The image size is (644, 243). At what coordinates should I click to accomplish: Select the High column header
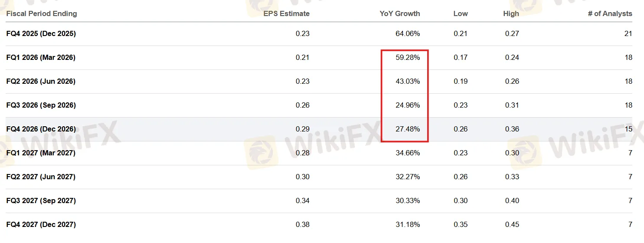coord(511,13)
